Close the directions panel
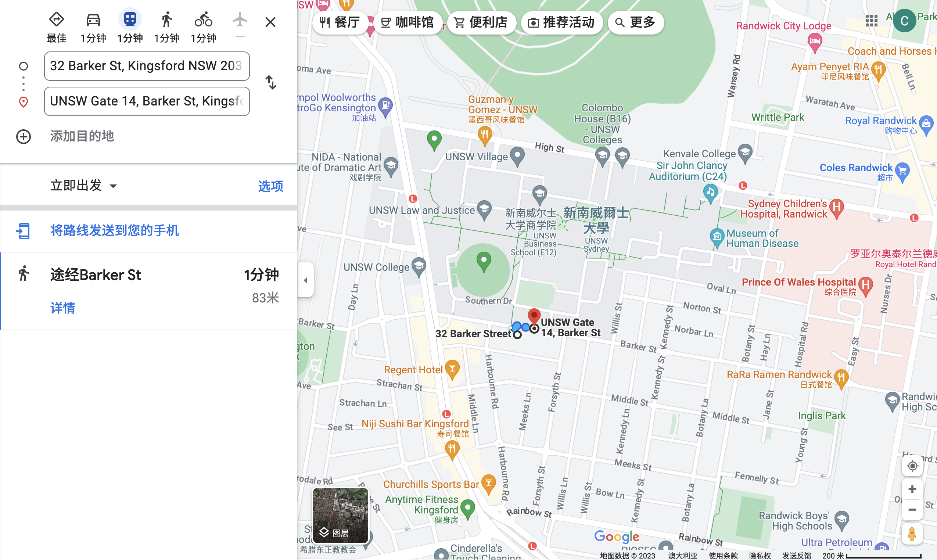 [x=270, y=22]
